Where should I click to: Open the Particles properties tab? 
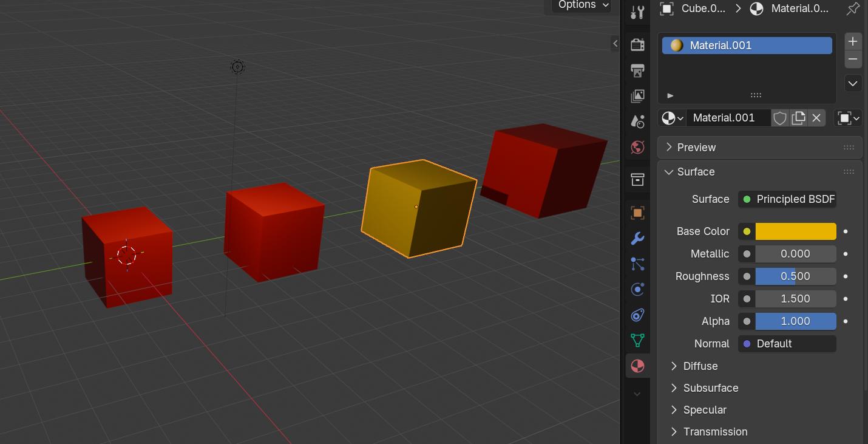coord(637,264)
